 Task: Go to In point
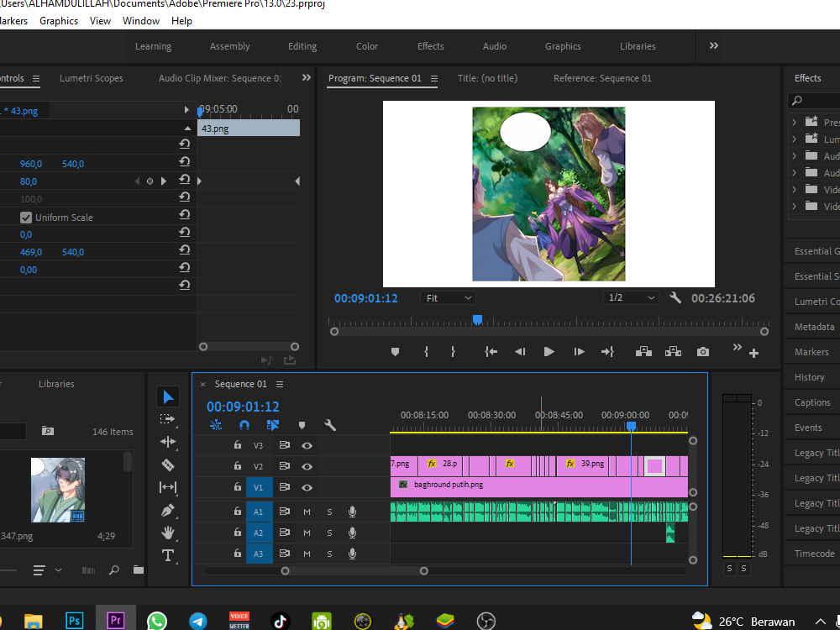491,352
